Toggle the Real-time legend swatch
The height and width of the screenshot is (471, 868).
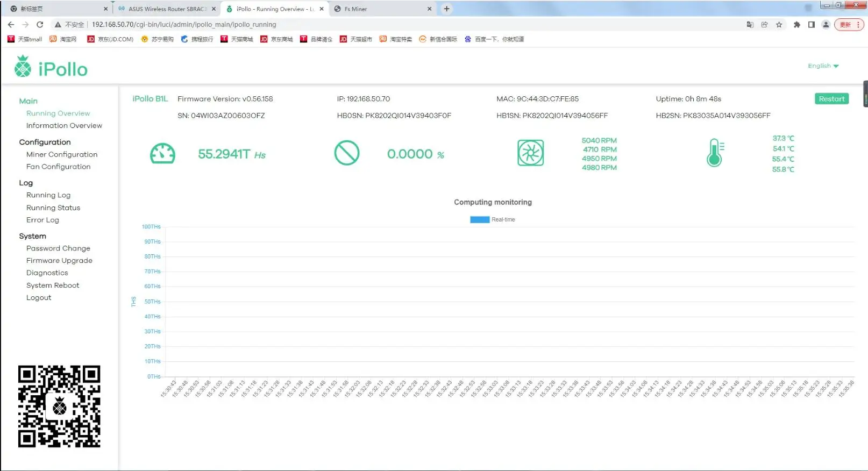point(480,219)
